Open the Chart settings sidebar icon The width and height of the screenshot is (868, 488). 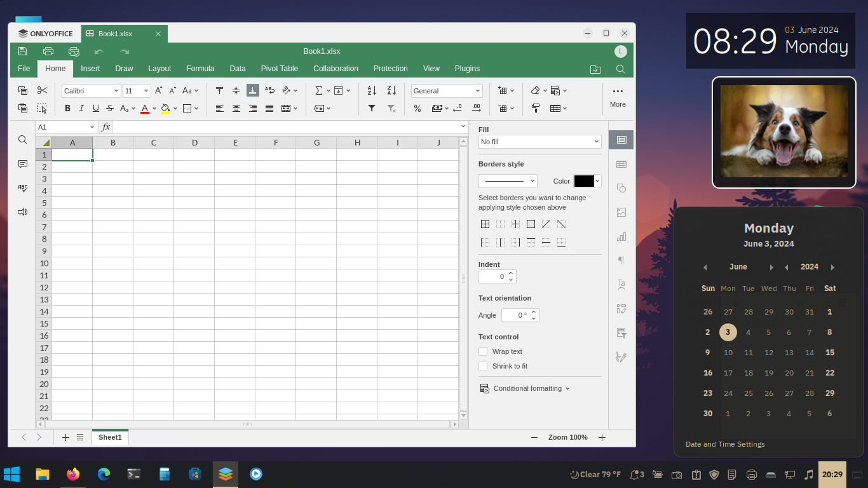tap(621, 236)
